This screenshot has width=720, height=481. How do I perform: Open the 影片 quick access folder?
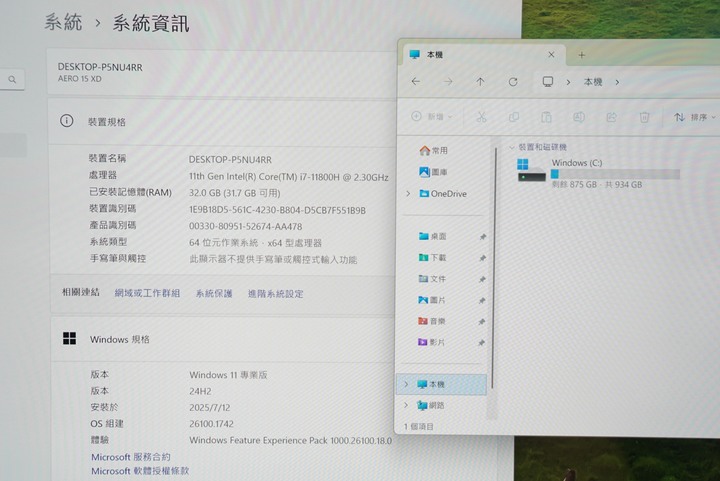click(431, 342)
